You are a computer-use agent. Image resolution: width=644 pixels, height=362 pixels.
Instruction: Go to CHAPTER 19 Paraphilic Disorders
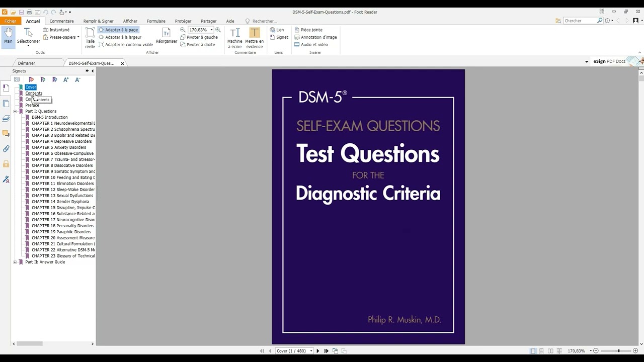click(x=61, y=232)
